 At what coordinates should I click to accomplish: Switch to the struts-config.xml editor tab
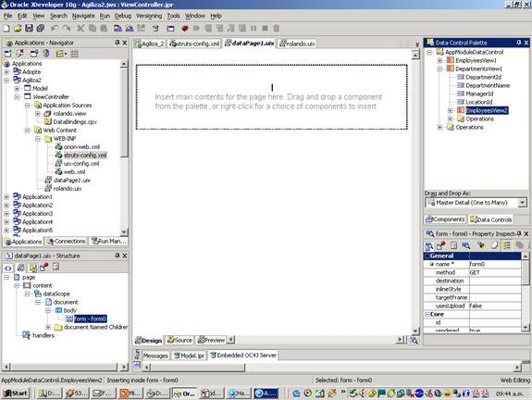[x=194, y=44]
